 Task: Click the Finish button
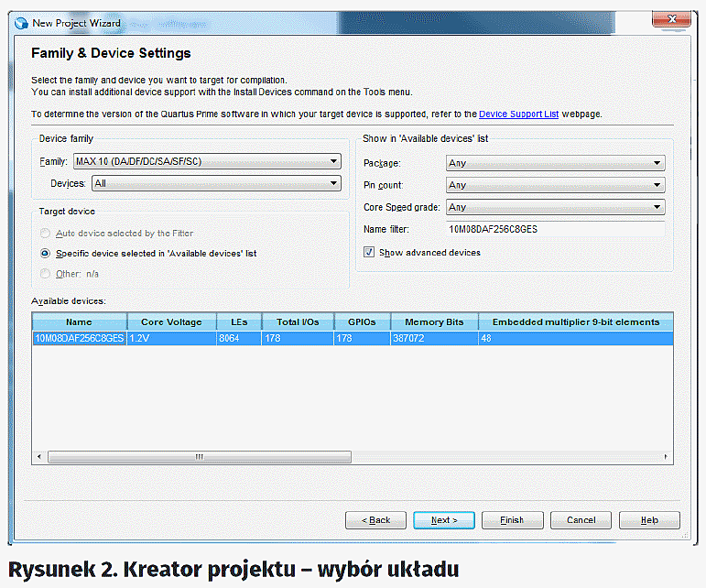coord(512,520)
